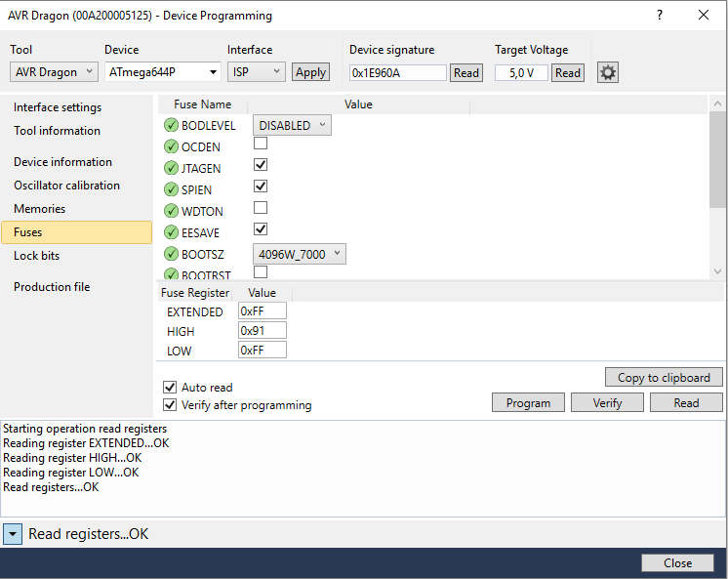Click the fuses Read button
The image size is (728, 579).
(686, 402)
